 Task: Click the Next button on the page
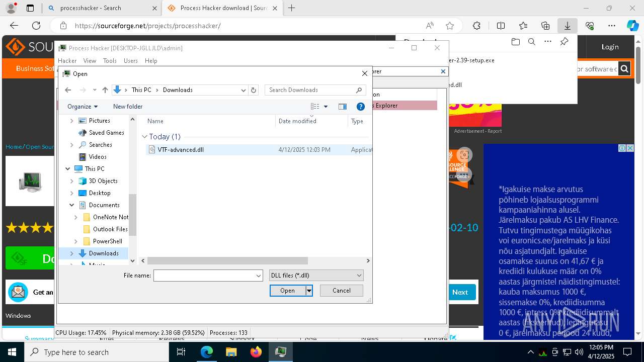[460, 292]
